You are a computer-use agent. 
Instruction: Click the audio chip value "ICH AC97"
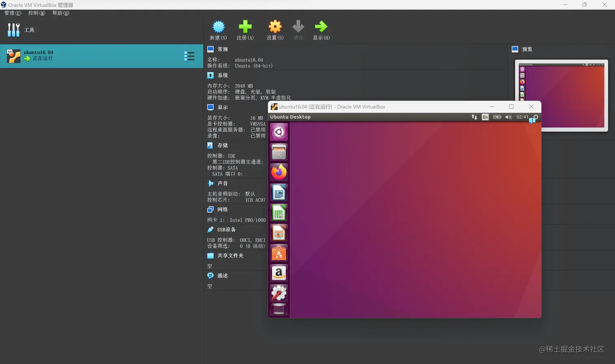(255, 200)
